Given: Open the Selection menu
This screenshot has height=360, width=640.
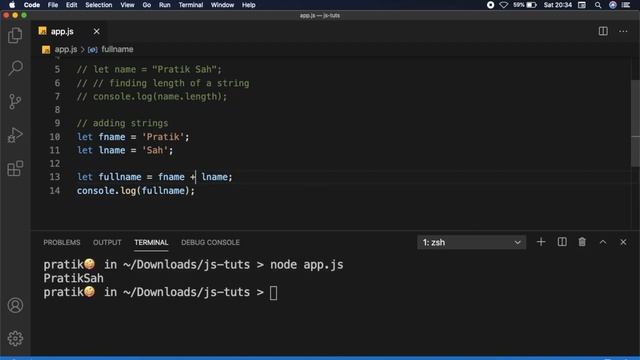Looking at the screenshot, I should (x=98, y=5).
